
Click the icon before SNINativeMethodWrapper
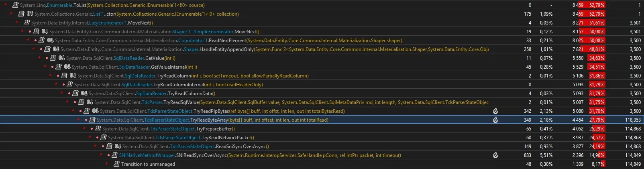(x=114, y=155)
